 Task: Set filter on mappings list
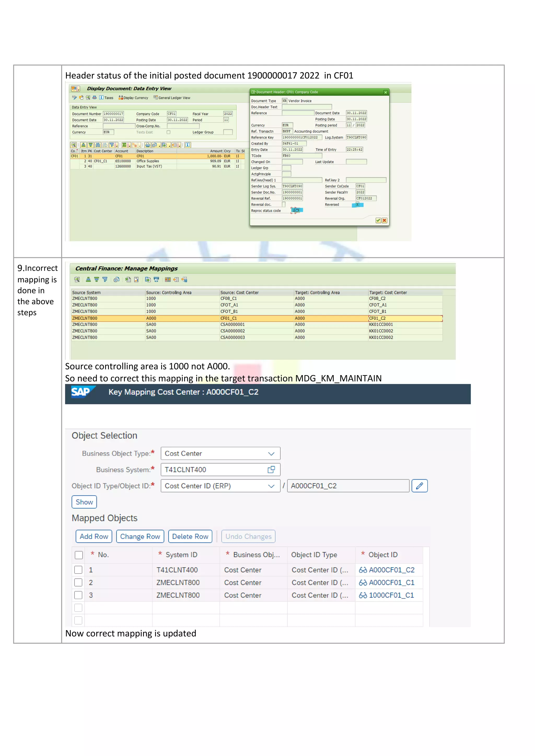click(x=105, y=280)
